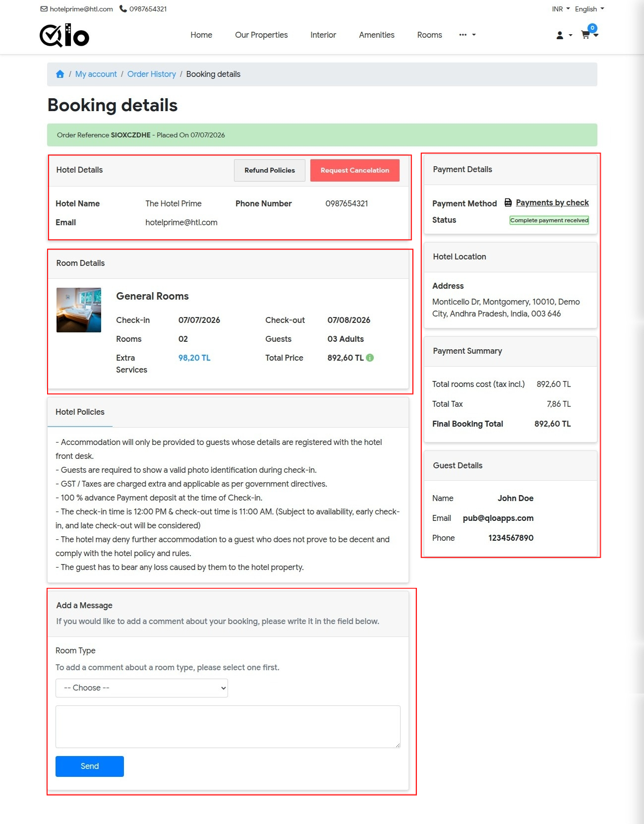Screen dimensions: 644x824
Task: Expand the INR currency dropdown
Action: 561,9
